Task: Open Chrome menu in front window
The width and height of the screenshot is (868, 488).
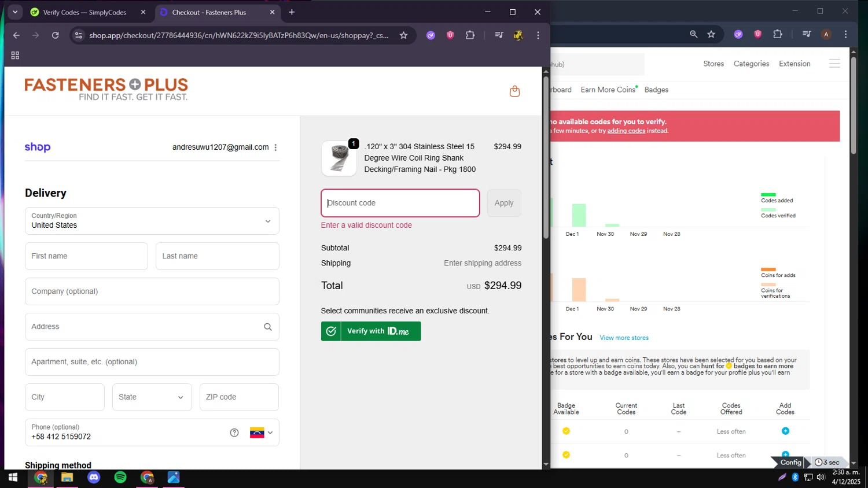Action: [538, 35]
